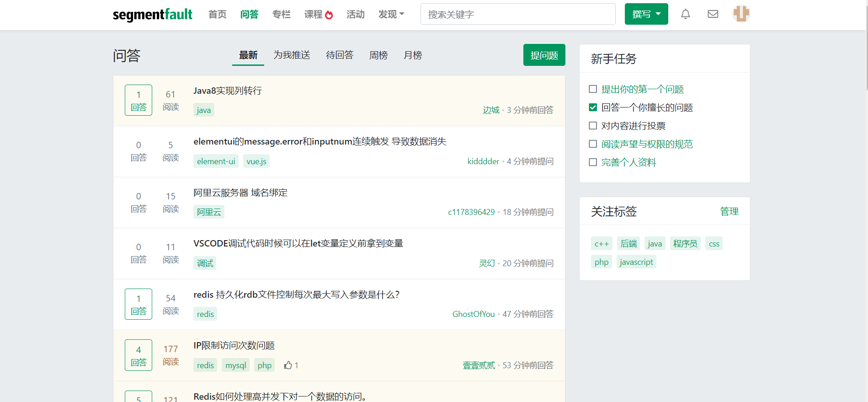Switch to the 最新 tab
The width and height of the screenshot is (868, 402).
248,55
